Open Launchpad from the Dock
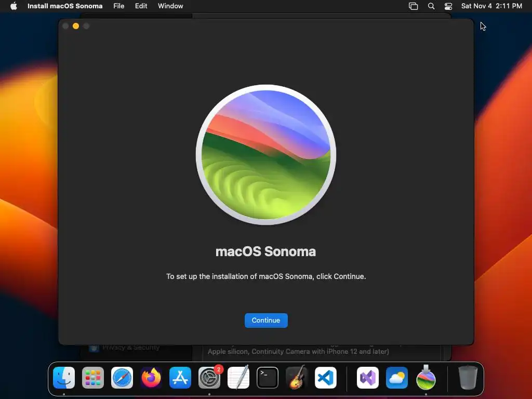532x399 pixels. [93, 378]
